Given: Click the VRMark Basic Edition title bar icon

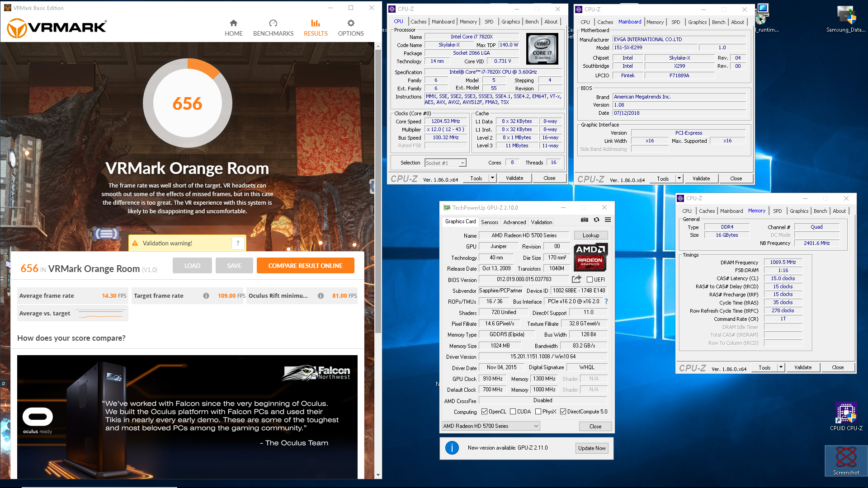Looking at the screenshot, I should (8, 8).
